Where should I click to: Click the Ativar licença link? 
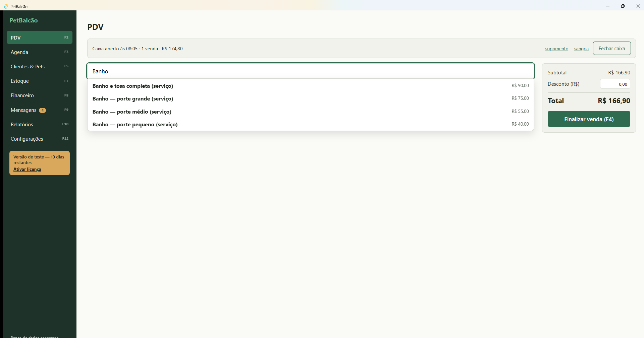coord(27,169)
